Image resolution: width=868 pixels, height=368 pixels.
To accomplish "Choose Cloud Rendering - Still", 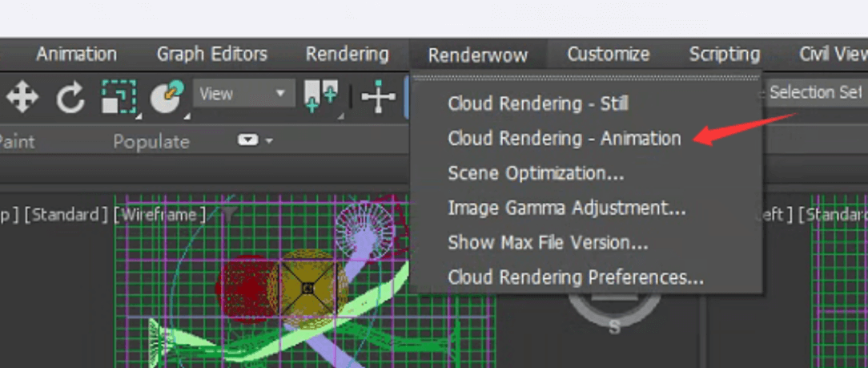I will (538, 103).
